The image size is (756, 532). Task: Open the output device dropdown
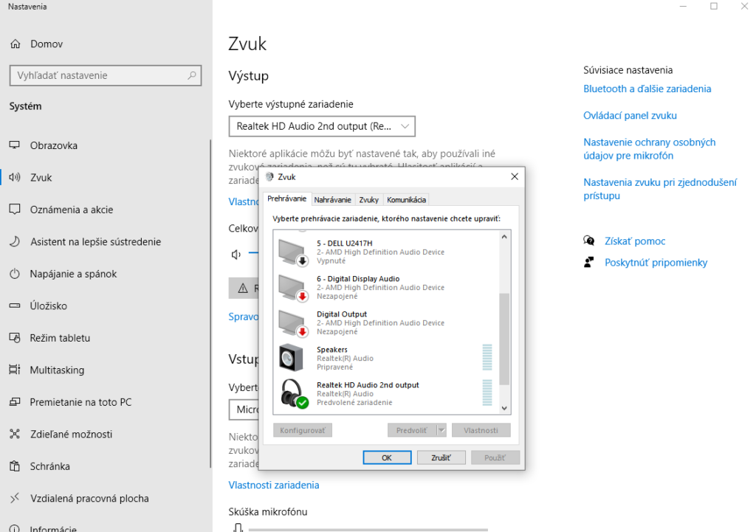tap(322, 126)
